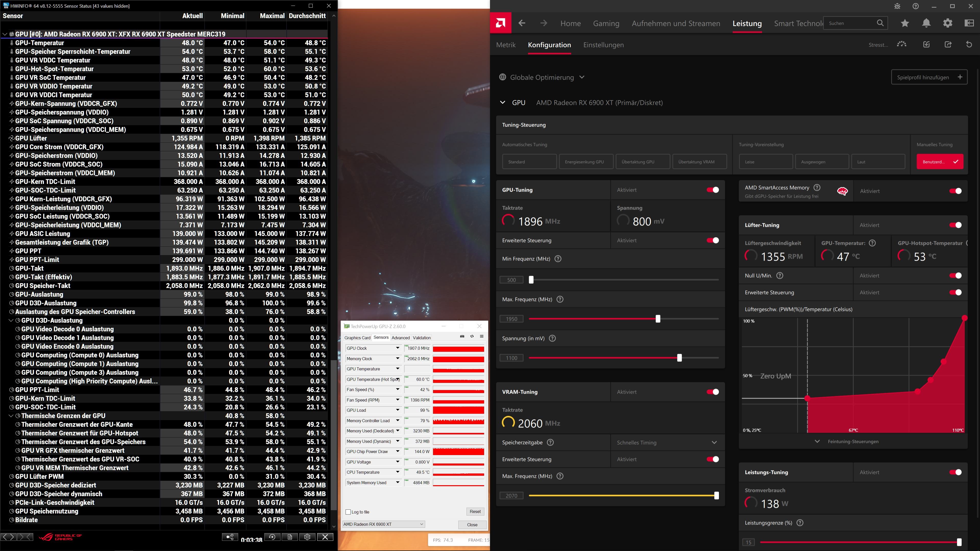Screen dimensions: 980x551
Task: Open the AMD Radeon RX 6900 XT device dropdown in GPU-Z
Action: (384, 524)
